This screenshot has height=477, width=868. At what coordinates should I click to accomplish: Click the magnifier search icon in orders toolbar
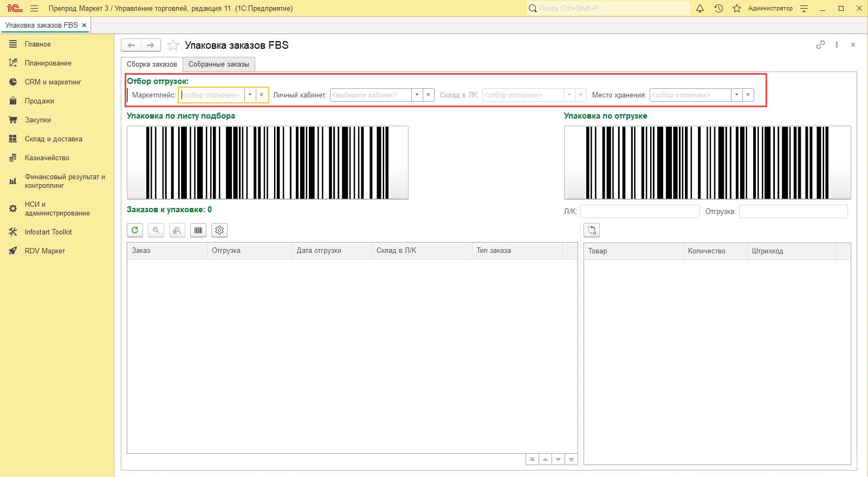pyautogui.click(x=156, y=230)
